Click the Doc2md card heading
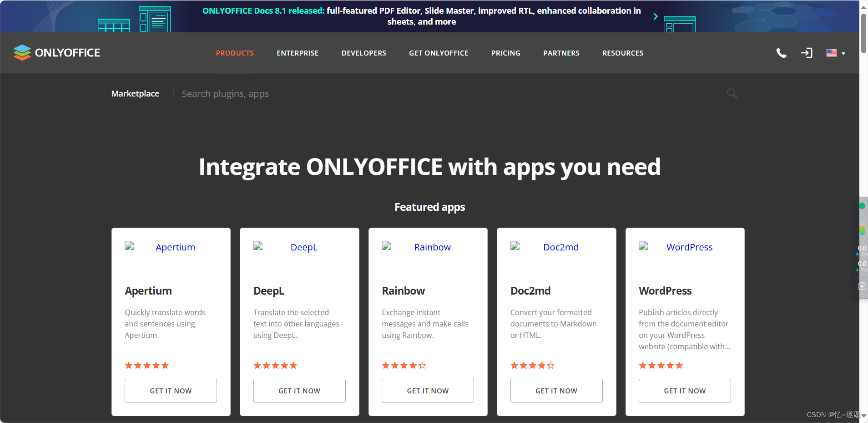This screenshot has height=423, width=868. tap(530, 291)
